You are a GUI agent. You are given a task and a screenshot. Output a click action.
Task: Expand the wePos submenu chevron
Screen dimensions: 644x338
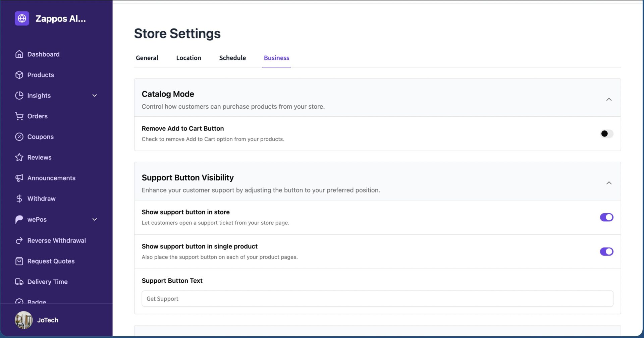[95, 219]
